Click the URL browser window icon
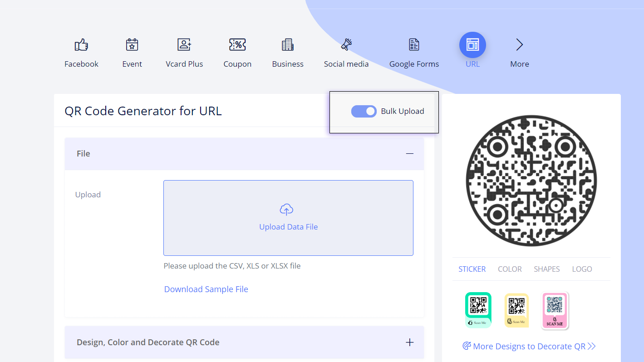Viewport: 644px width, 362px height. click(x=472, y=45)
